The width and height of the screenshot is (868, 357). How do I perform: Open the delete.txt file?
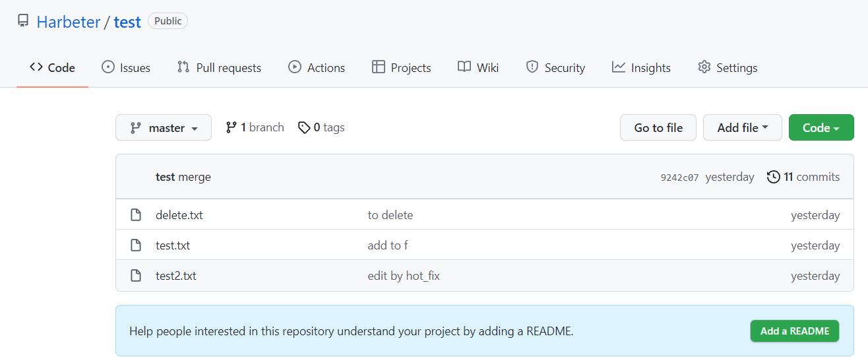click(x=179, y=215)
